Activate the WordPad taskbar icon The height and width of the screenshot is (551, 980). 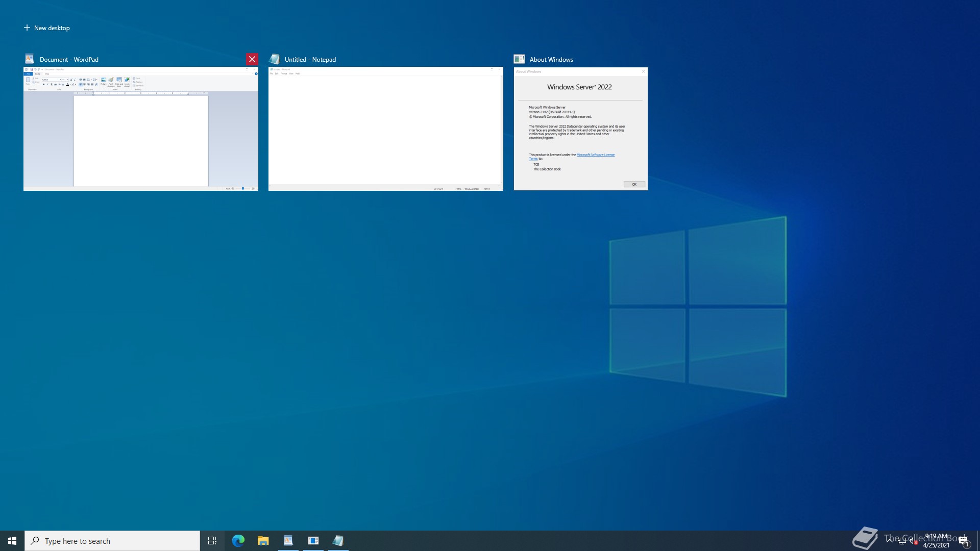288,541
